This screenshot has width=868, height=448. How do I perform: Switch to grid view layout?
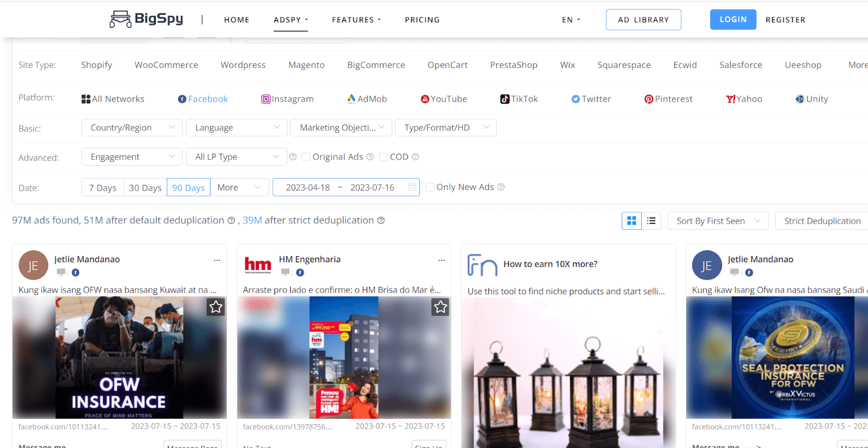pyautogui.click(x=631, y=221)
